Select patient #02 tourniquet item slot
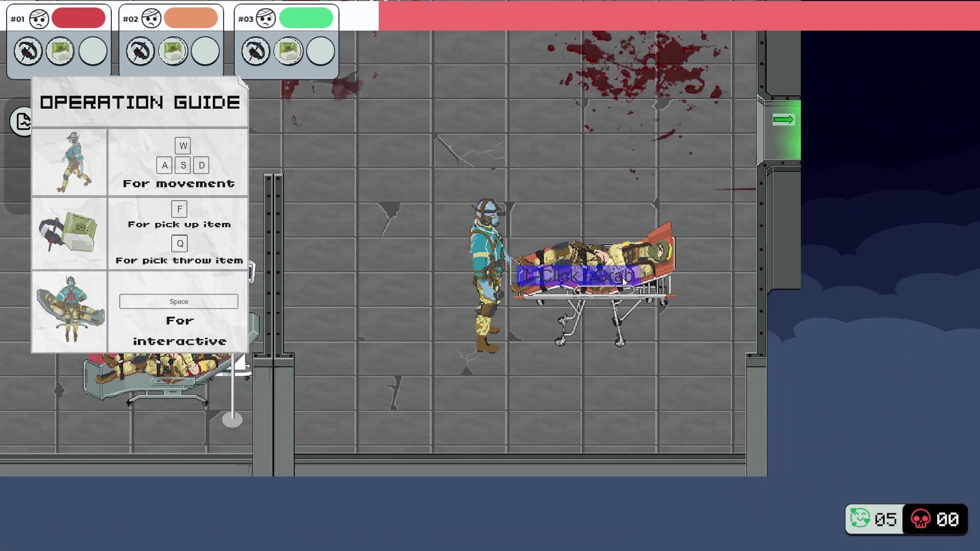The height and width of the screenshot is (551, 980). [140, 51]
